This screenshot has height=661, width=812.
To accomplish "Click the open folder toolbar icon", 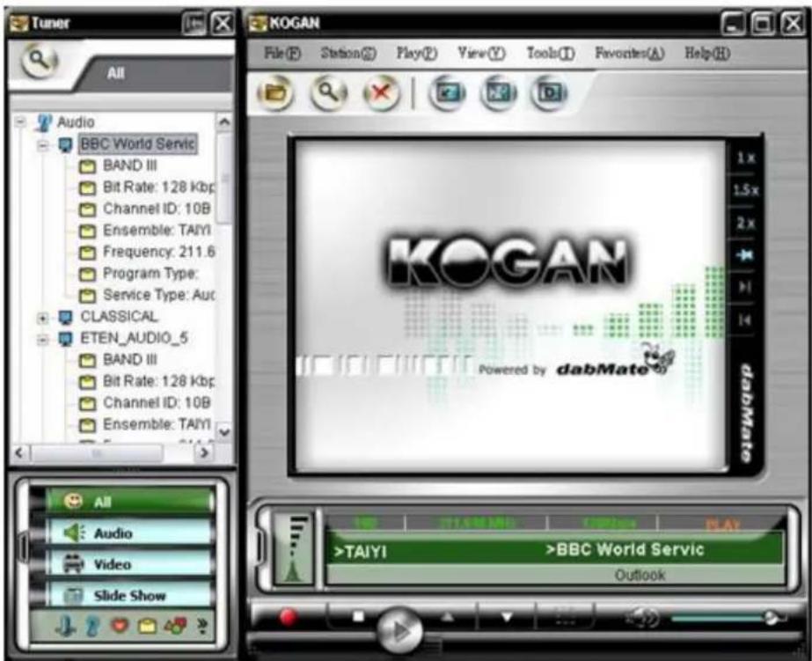I will [275, 93].
